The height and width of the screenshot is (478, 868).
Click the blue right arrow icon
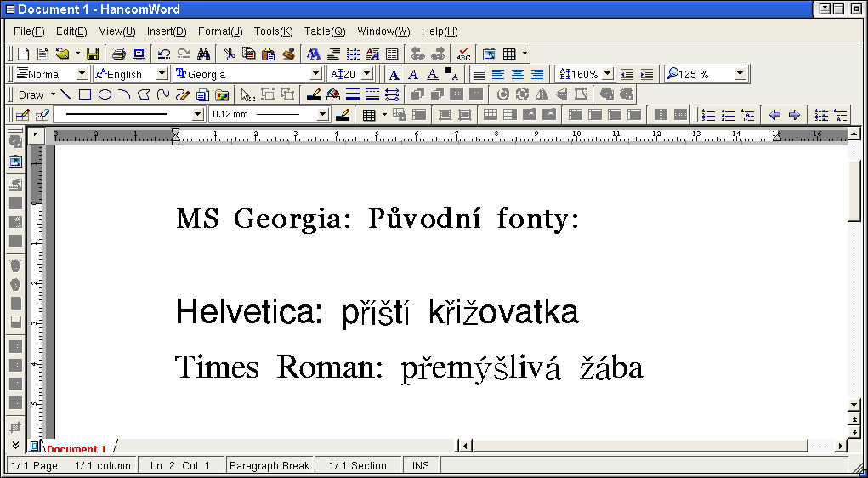tap(794, 115)
